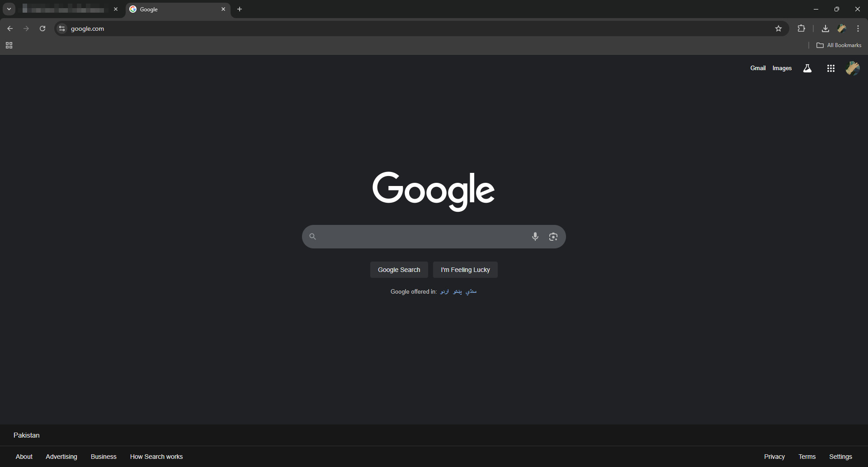Viewport: 868px width, 467px height.
Task: Click the Pakistan location text
Action: [27, 435]
